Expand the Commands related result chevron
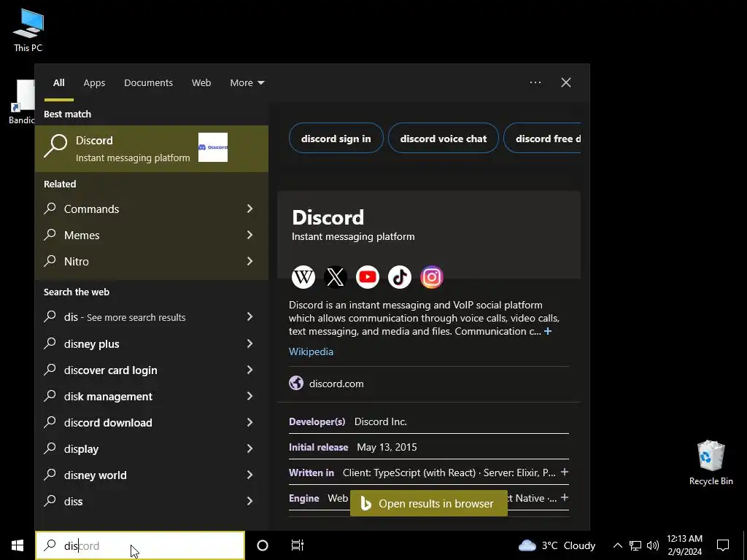Image resolution: width=747 pixels, height=560 pixels. coord(249,209)
